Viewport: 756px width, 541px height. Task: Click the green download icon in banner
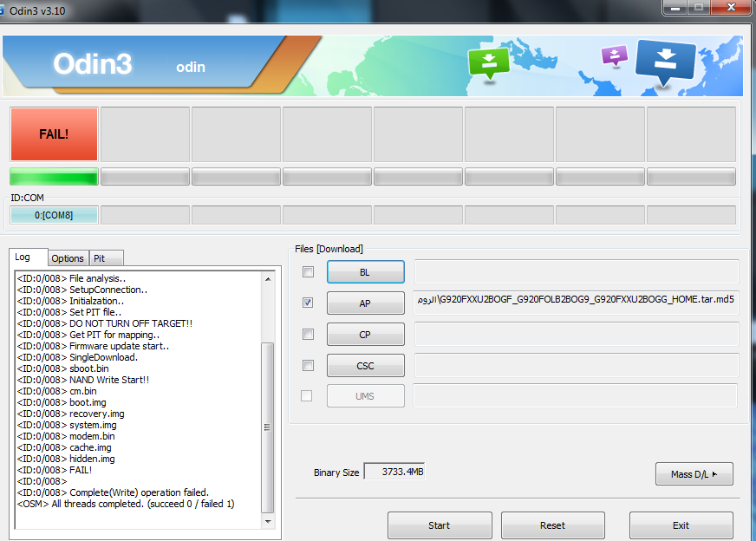click(x=488, y=62)
